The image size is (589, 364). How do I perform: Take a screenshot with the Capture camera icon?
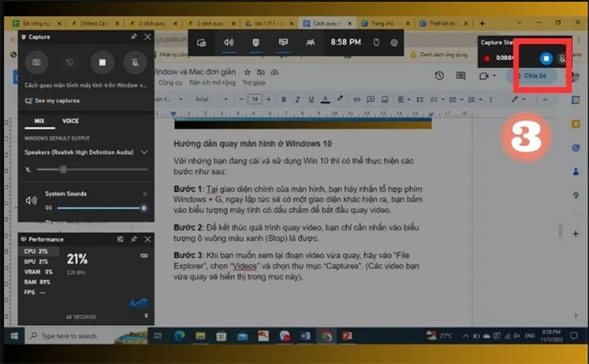pyautogui.click(x=36, y=63)
